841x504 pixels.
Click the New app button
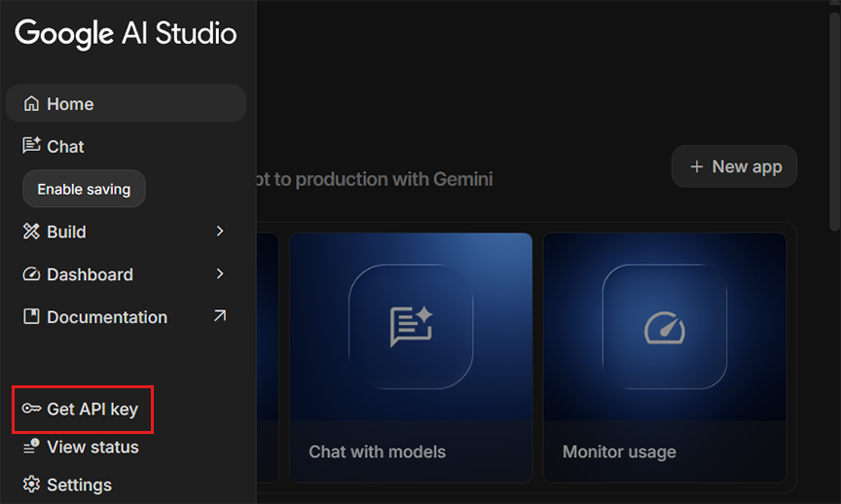point(734,166)
